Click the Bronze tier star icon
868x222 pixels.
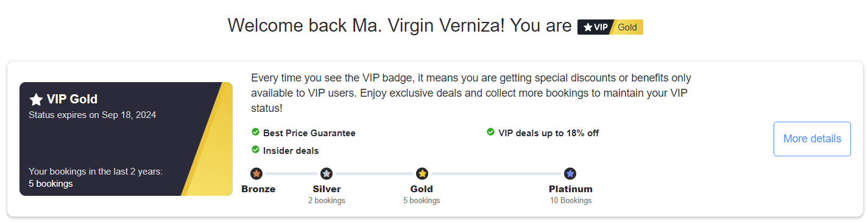[x=256, y=174]
